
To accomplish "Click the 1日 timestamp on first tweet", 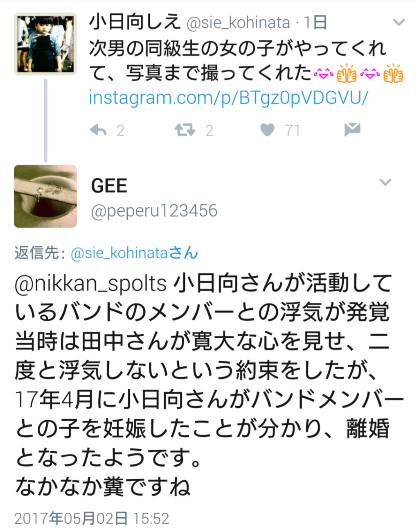I will tap(315, 22).
